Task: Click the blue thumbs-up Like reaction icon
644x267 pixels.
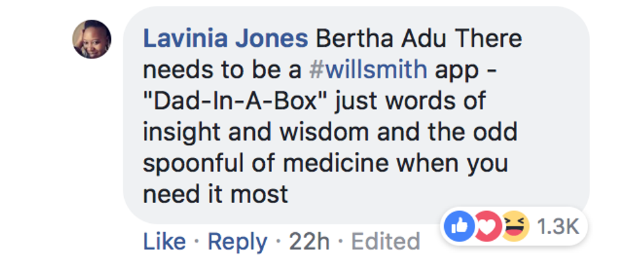Action: coord(457,227)
